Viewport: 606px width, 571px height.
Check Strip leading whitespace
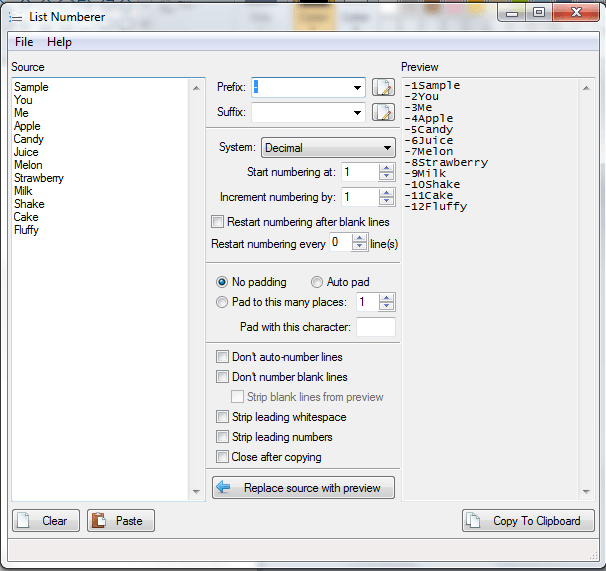222,417
